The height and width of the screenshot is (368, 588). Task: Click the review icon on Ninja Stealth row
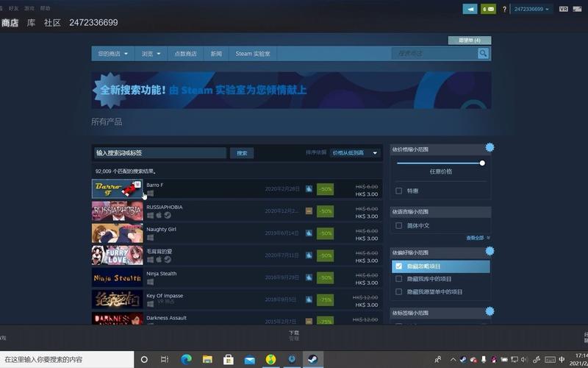[309, 277]
